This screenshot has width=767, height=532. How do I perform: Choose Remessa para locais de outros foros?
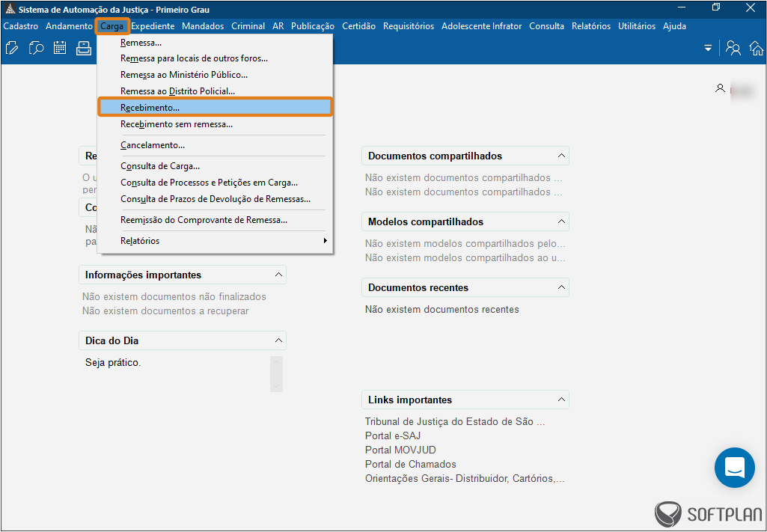[x=216, y=58]
